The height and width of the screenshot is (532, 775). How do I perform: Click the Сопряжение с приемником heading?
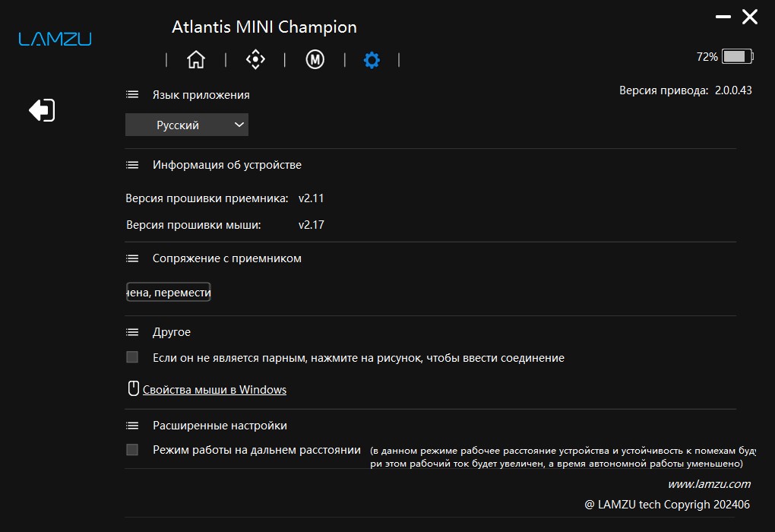point(227,258)
